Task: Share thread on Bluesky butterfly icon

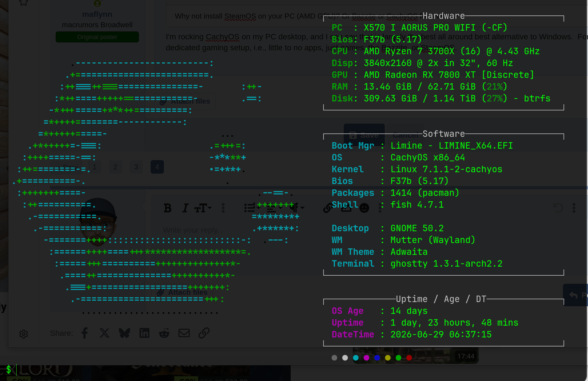Action: (x=125, y=333)
